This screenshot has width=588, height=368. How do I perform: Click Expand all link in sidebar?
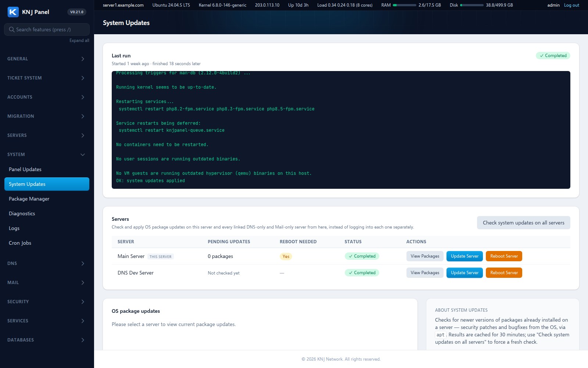79,40
